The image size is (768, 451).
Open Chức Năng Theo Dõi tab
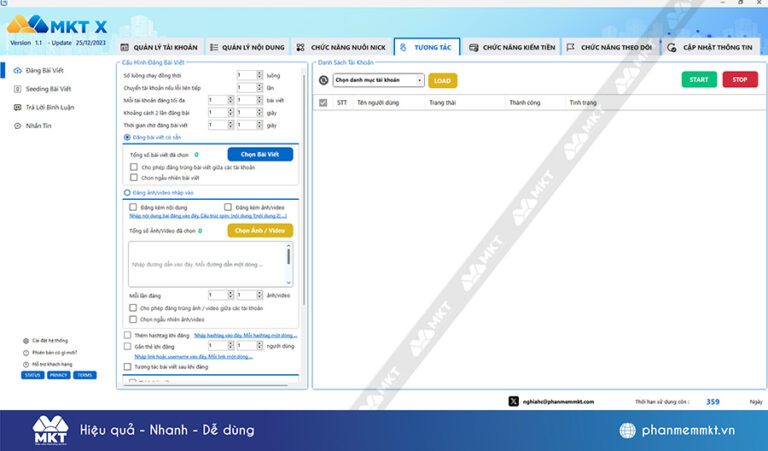[610, 47]
